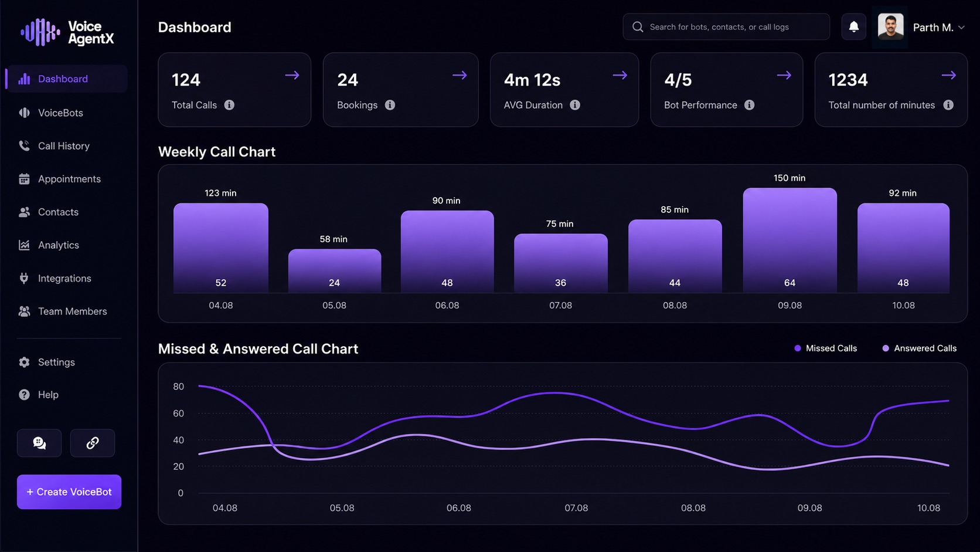Open Total number of minutes arrow
The height and width of the screenshot is (552, 980).
coord(949,75)
